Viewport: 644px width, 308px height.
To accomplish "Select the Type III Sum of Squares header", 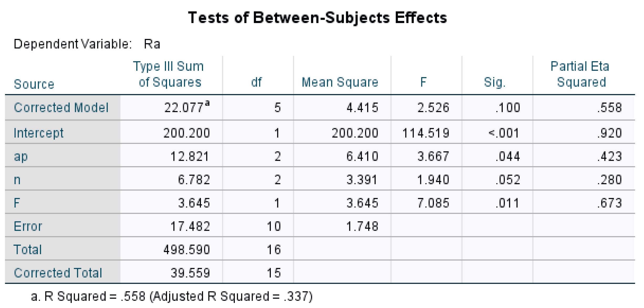I will point(169,74).
